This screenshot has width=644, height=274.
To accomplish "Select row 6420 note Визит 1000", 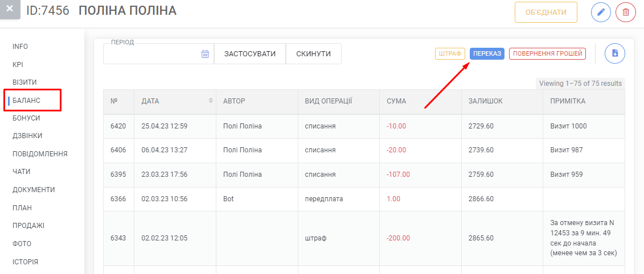I will click(x=568, y=126).
